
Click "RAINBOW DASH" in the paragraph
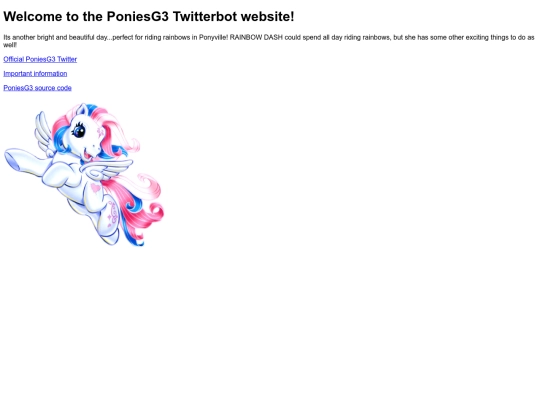coord(256,38)
